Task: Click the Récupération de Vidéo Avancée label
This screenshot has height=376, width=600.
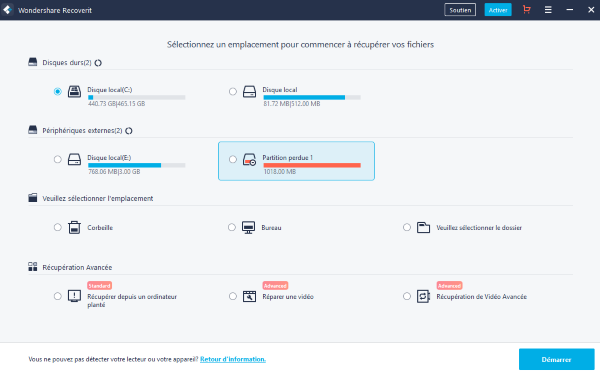Action: pyautogui.click(x=481, y=296)
